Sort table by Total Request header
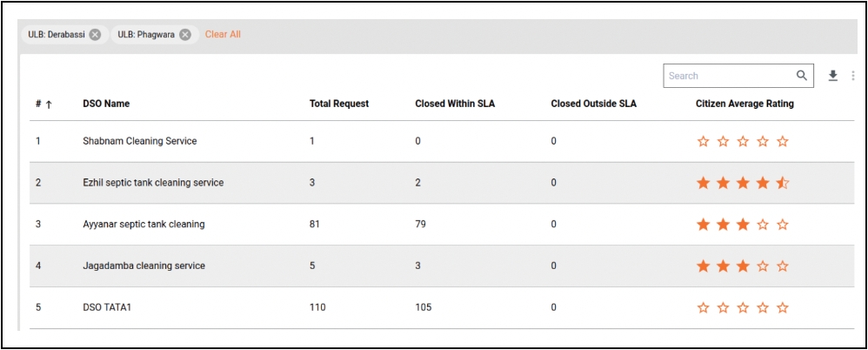The height and width of the screenshot is (350, 868). 339,104
